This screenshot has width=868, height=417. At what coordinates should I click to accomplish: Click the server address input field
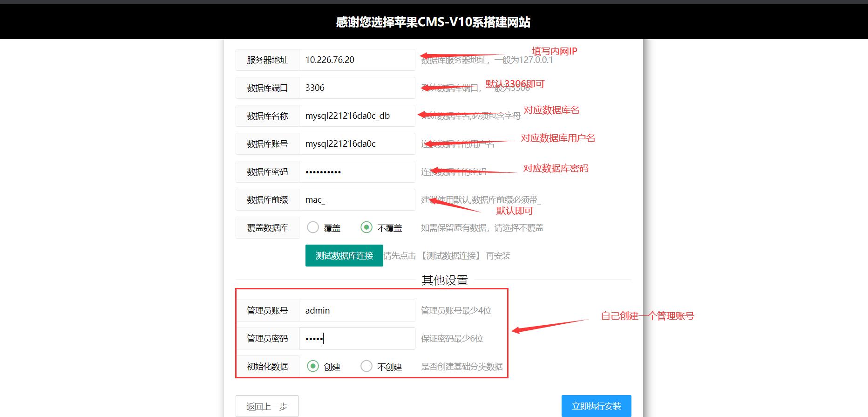pyautogui.click(x=357, y=60)
